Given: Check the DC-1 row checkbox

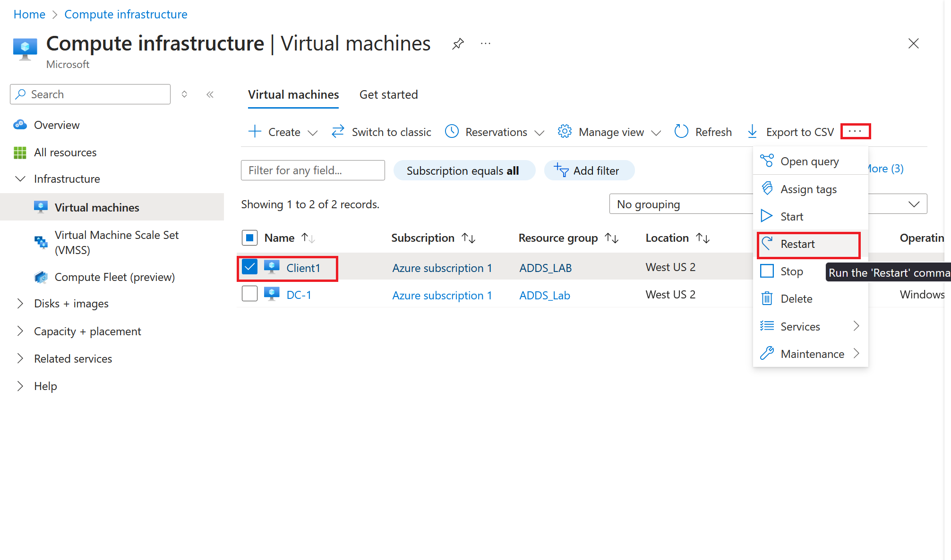Looking at the screenshot, I should (x=249, y=294).
